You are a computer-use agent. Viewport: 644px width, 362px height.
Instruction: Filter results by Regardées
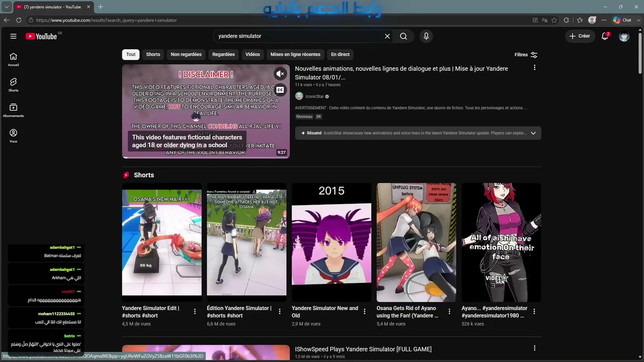click(x=223, y=54)
